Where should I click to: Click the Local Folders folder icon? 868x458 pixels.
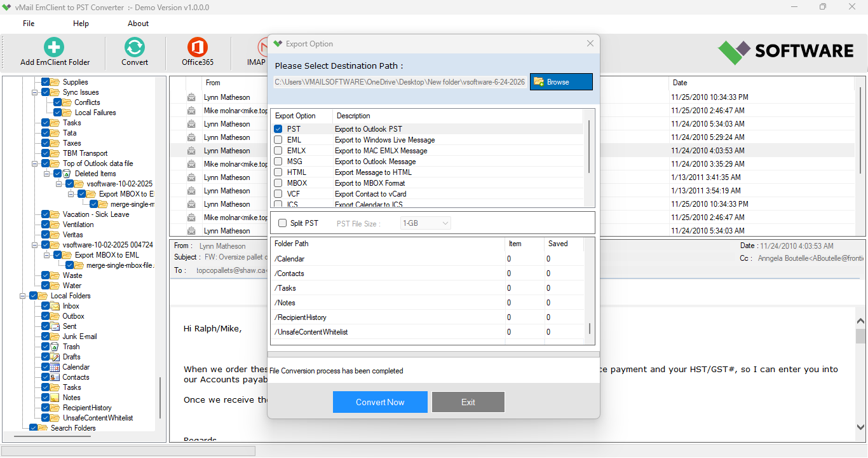[43, 296]
